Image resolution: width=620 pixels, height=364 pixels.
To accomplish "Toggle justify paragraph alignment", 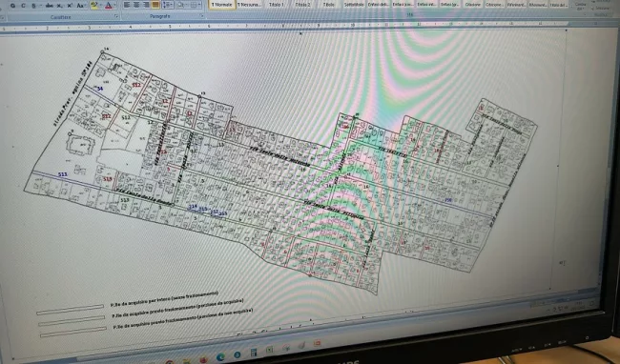I will 155,5.
